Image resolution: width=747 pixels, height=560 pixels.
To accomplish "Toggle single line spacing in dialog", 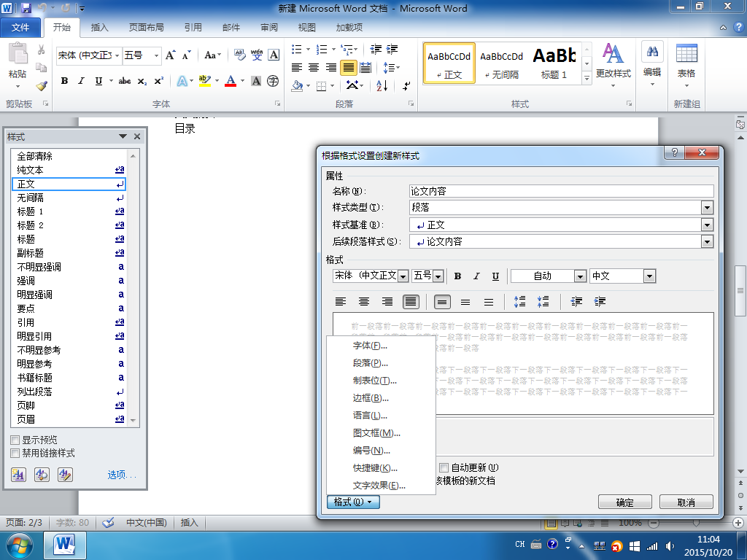I will (x=442, y=301).
